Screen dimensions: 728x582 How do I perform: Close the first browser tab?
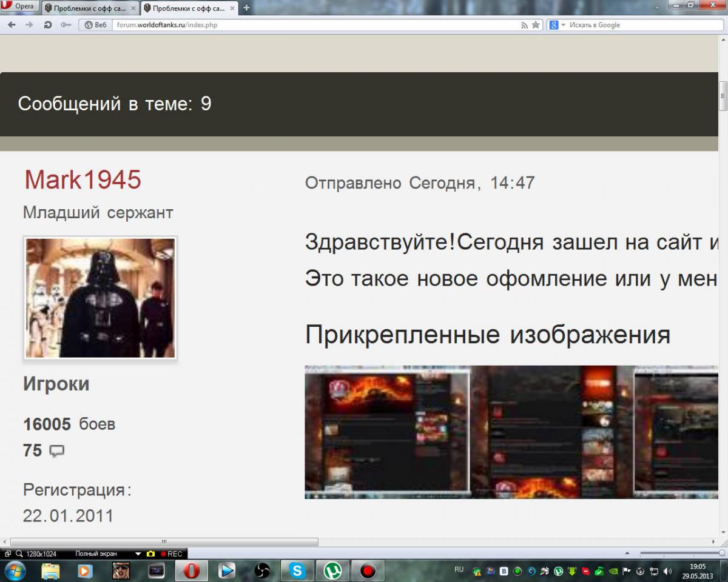click(133, 8)
